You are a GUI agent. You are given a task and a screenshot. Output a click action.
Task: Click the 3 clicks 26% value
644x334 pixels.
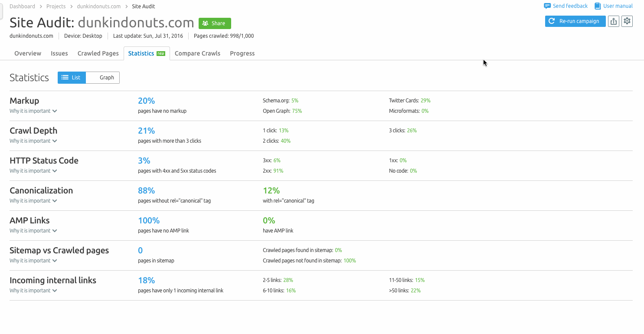(x=412, y=131)
